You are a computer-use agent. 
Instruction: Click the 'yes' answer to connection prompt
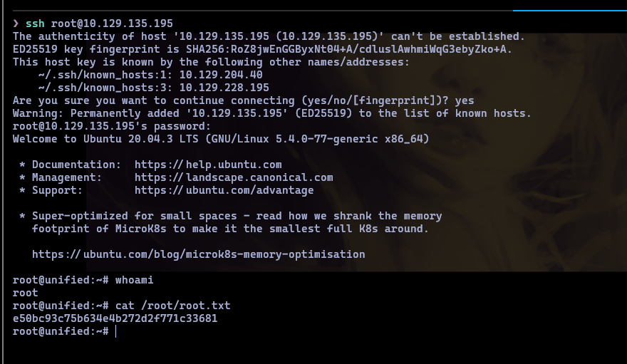click(464, 100)
